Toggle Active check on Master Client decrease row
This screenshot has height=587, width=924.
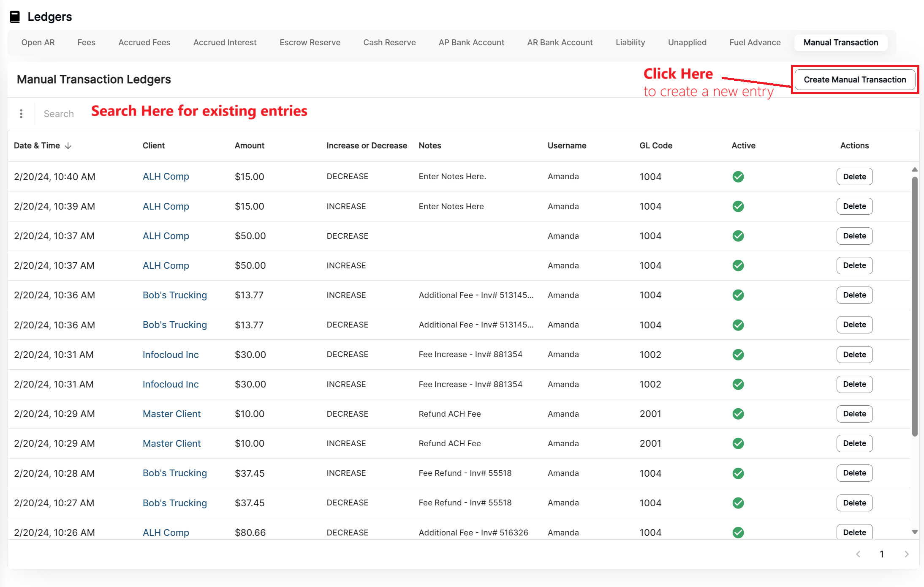pyautogui.click(x=738, y=414)
